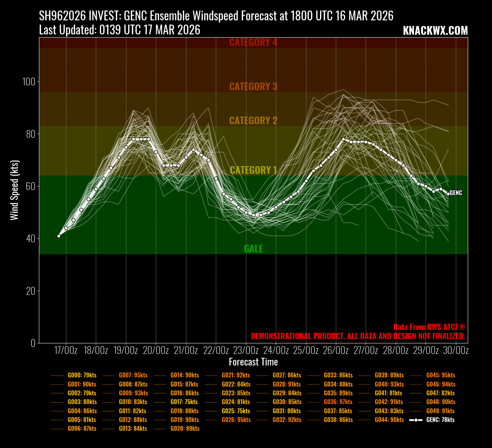
Task: Click the line swatch beside G007: 95kts
Action: [108, 376]
